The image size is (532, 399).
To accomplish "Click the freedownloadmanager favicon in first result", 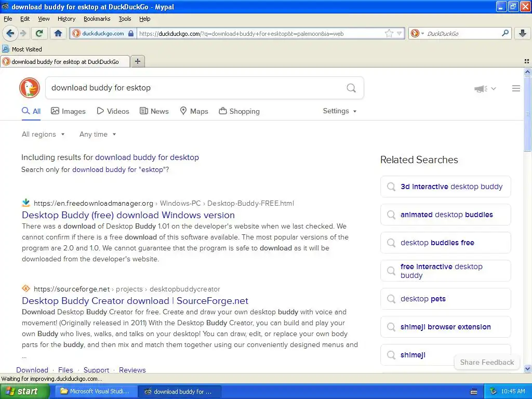I will 26,203.
